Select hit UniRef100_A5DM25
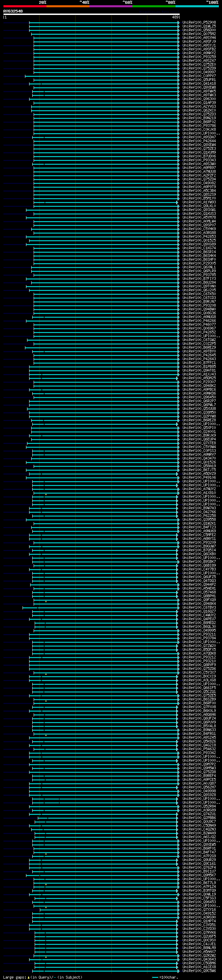This screenshot has height=980, width=222. [199, 378]
